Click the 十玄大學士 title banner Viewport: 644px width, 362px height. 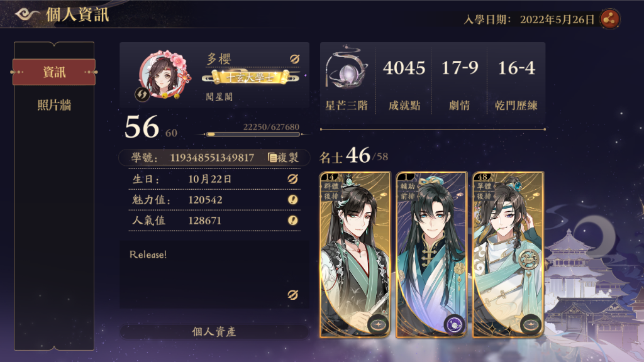[x=250, y=77]
